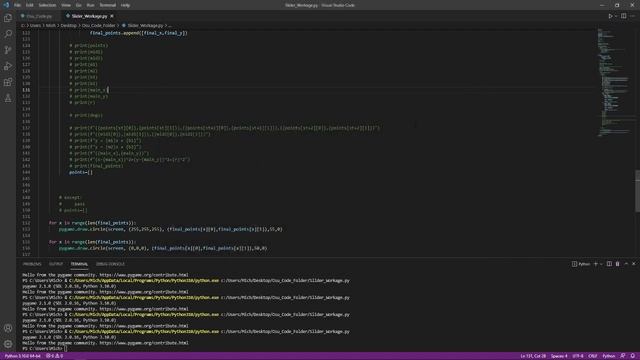
Task: Add a new terminal with plus icon
Action: pos(596,264)
